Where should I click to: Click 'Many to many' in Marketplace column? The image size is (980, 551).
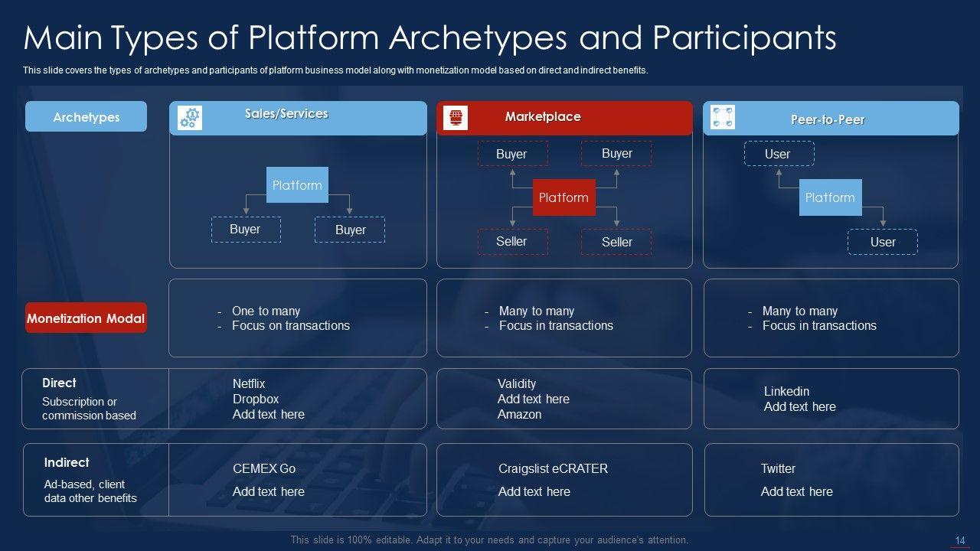point(536,311)
